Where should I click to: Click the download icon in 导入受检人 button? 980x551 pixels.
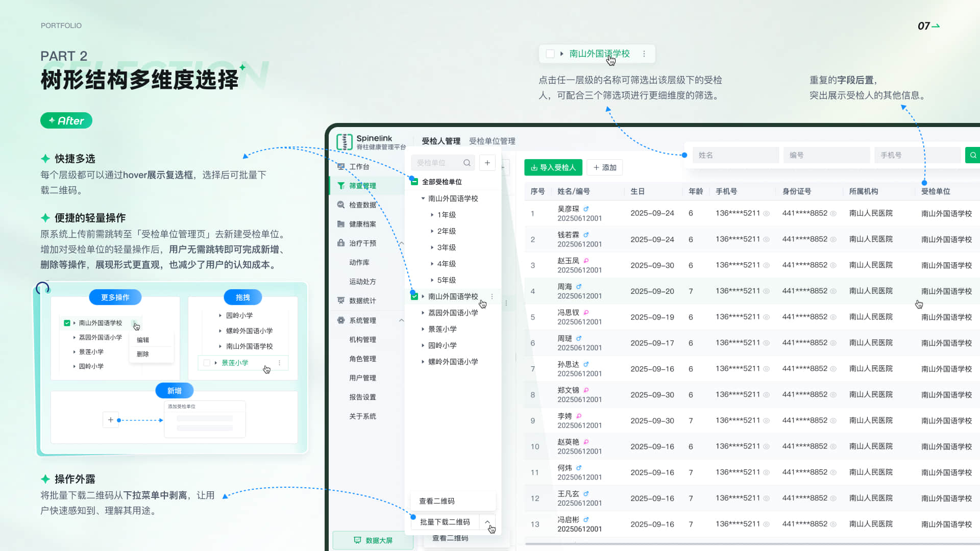534,167
